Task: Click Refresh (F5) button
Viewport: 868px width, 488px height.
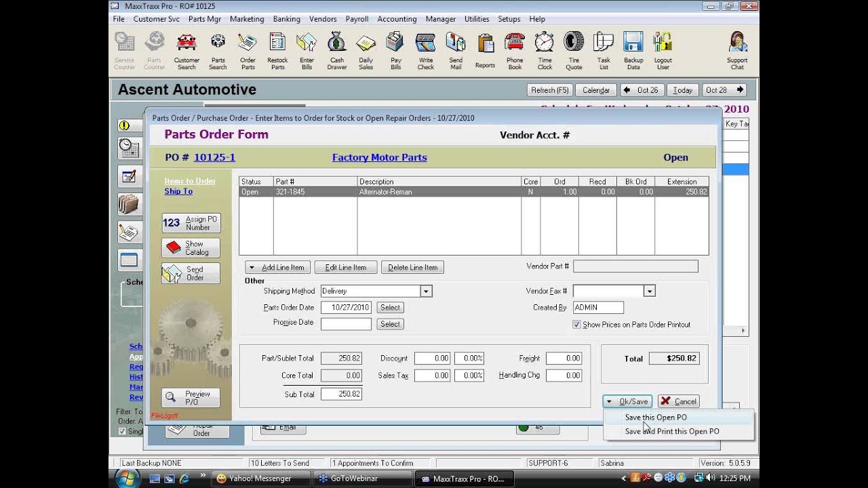Action: (550, 90)
